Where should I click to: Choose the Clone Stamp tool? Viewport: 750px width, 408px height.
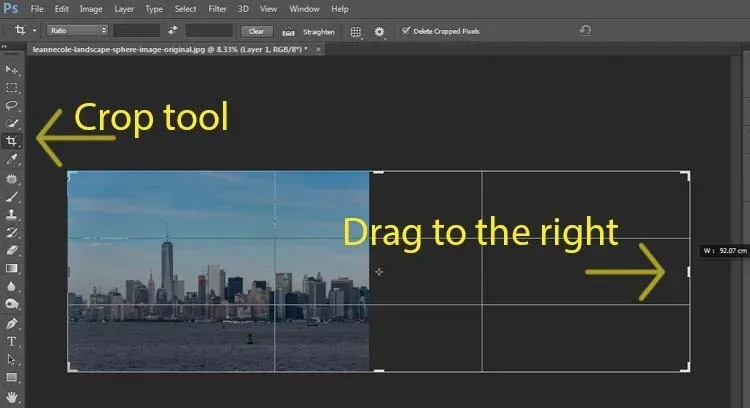coord(12,214)
